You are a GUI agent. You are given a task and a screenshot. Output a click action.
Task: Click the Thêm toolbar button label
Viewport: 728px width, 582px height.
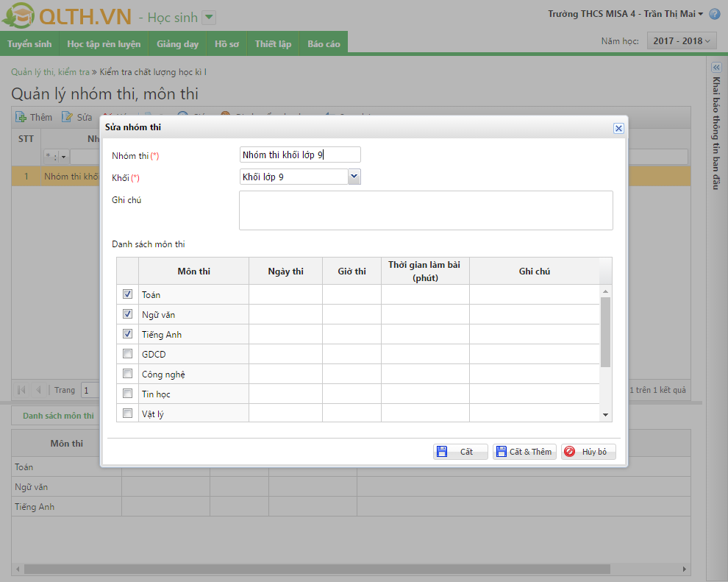[x=41, y=117]
